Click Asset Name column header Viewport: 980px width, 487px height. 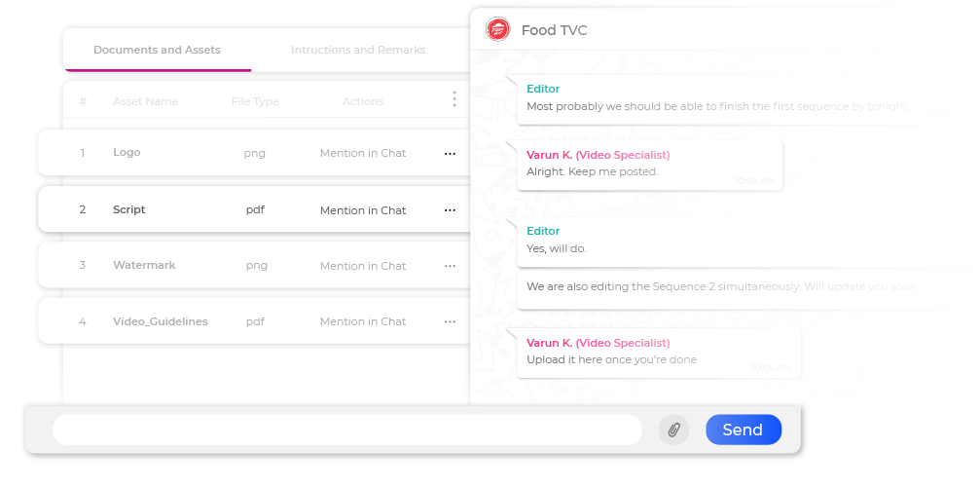(146, 101)
